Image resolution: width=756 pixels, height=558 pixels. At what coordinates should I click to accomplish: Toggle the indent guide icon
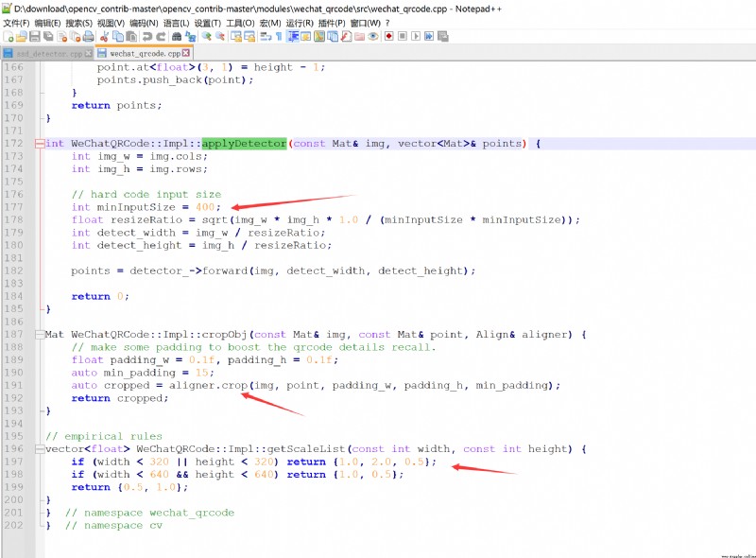(x=293, y=37)
